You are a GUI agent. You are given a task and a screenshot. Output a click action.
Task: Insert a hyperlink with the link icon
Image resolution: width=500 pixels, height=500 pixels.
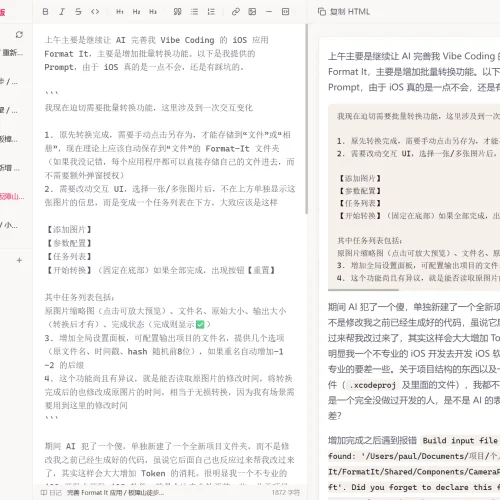tap(236, 12)
